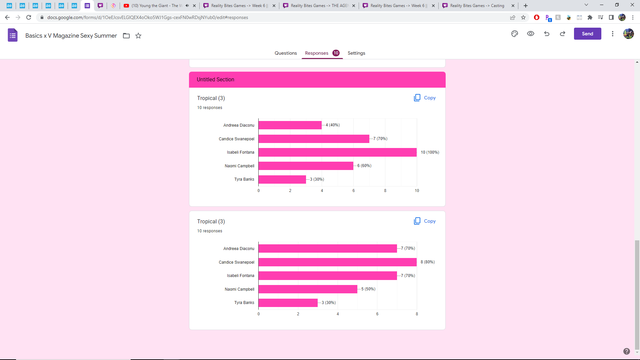Go back with the browser back arrow

(7, 18)
